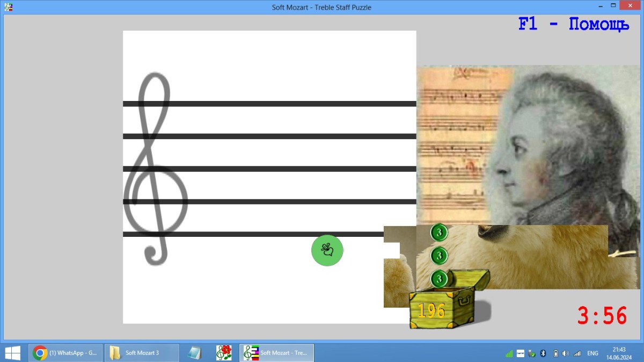Open the treble clef with rose taskbar icon
The height and width of the screenshot is (362, 644).
pyautogui.click(x=224, y=353)
